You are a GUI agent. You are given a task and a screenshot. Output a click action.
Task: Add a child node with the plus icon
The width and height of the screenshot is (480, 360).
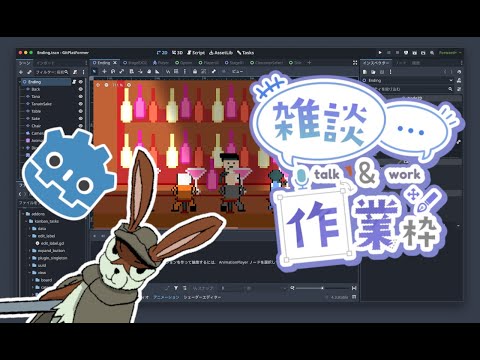21,72
